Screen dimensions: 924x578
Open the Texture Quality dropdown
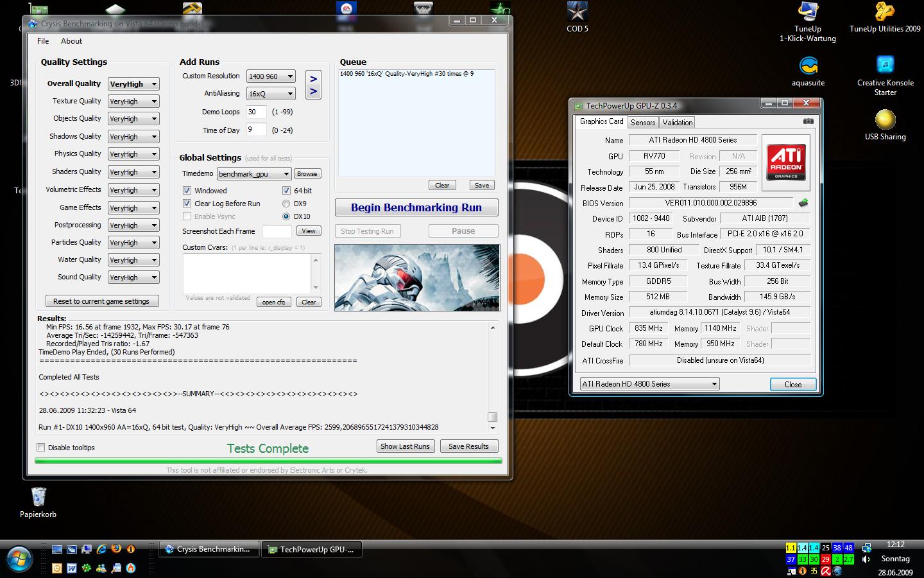point(133,101)
